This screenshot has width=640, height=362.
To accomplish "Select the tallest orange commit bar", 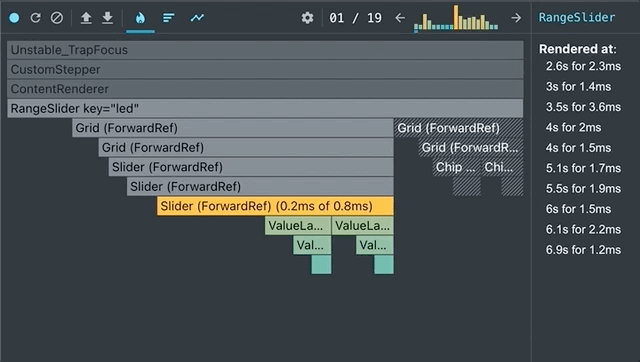I will click(456, 18).
